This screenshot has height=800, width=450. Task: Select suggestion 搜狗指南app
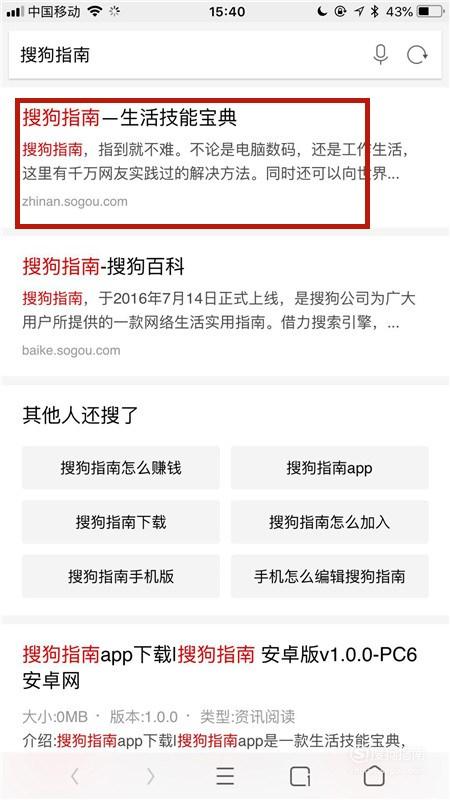pyautogui.click(x=330, y=467)
